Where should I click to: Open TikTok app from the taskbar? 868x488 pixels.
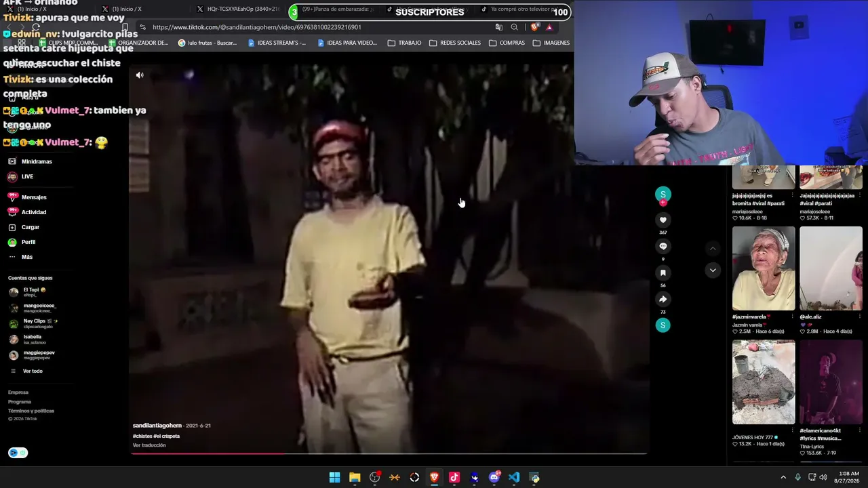(454, 477)
